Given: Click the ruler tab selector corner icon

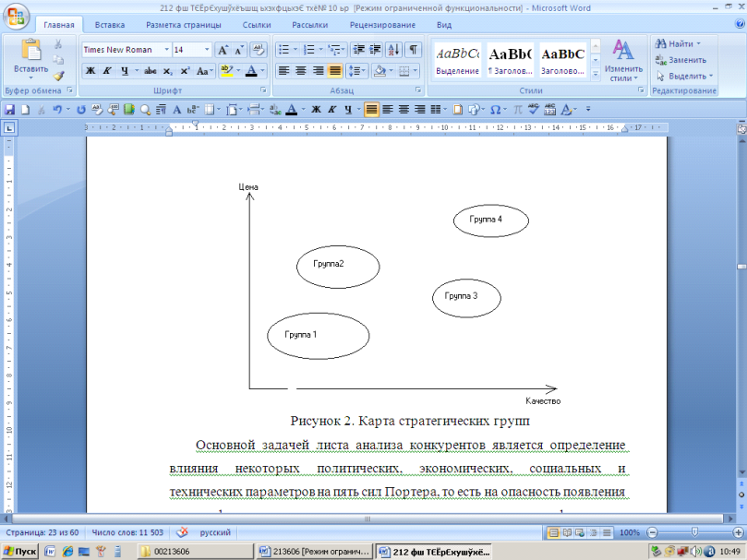Looking at the screenshot, I should point(9,127).
